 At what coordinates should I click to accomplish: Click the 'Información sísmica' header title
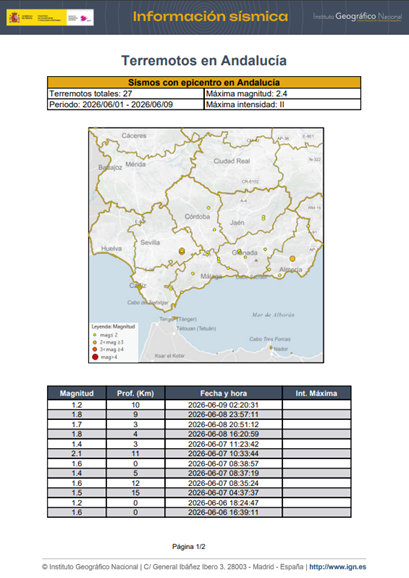210,17
